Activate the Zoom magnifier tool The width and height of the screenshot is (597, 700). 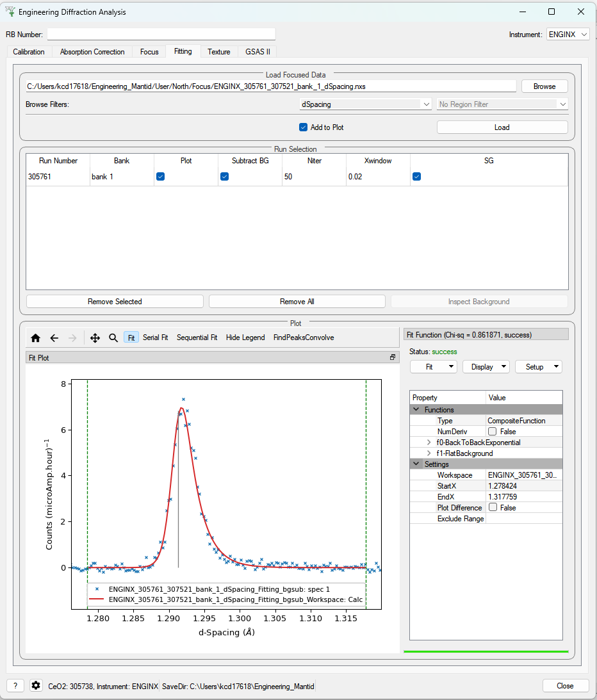click(x=113, y=338)
